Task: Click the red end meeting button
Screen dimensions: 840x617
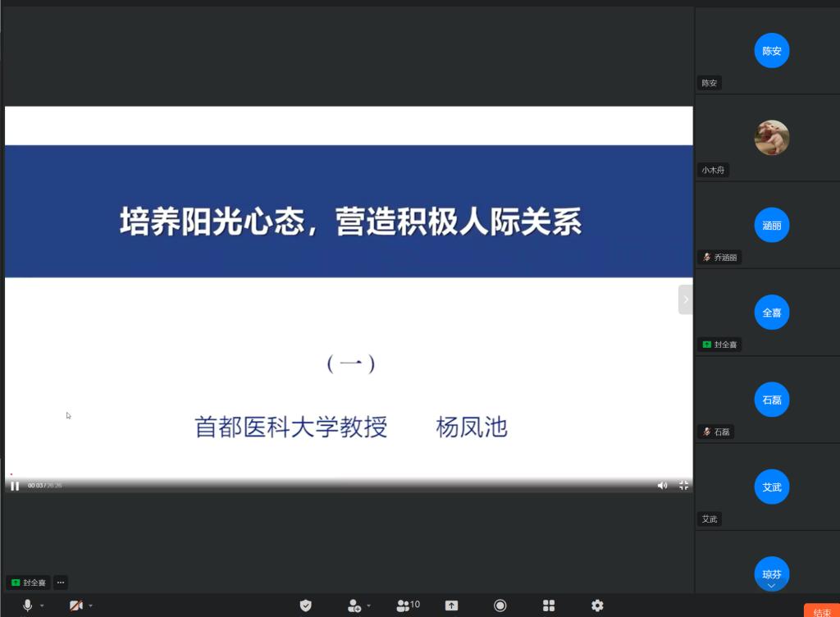Action: 821,611
